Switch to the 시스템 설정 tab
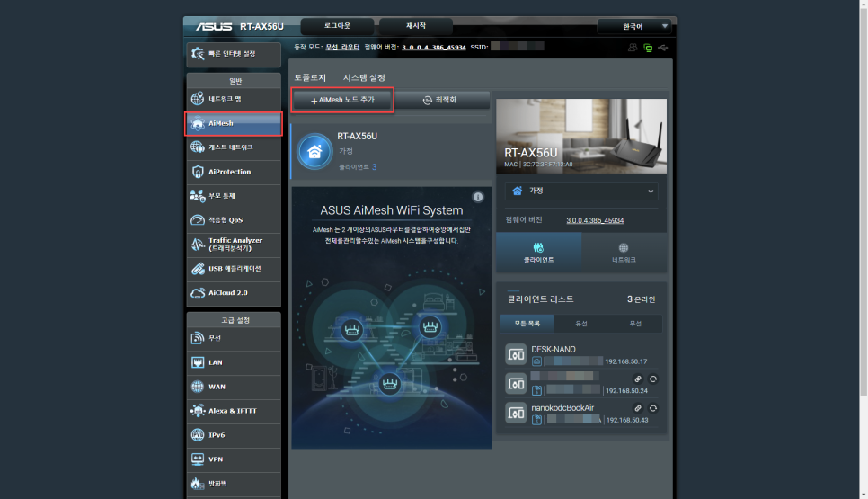Viewport: 868px width, 499px height. click(364, 78)
